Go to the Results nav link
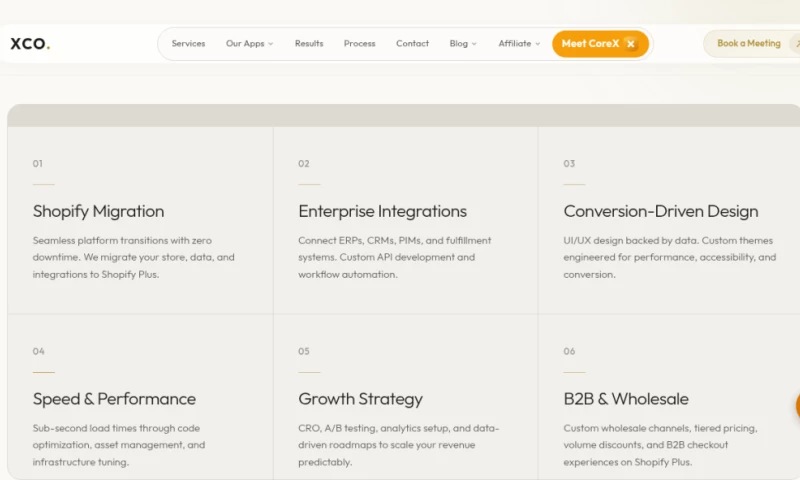 pyautogui.click(x=309, y=43)
